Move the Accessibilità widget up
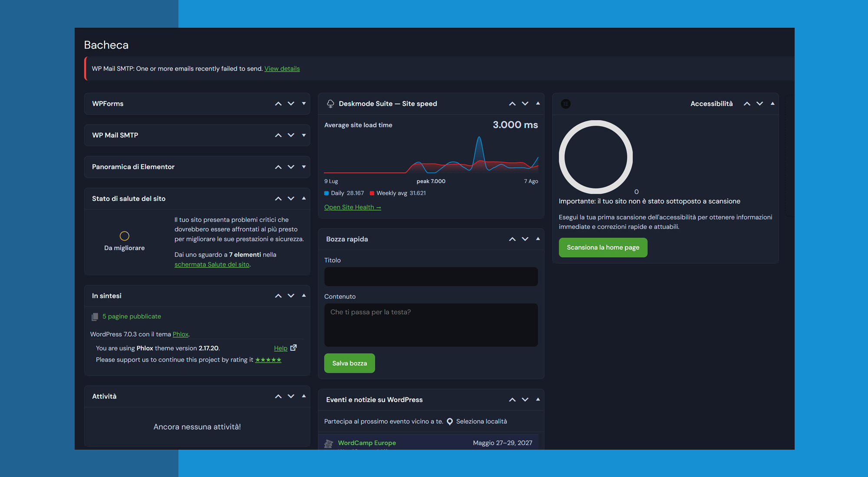Screen dimensions: 868x477 click(747, 104)
